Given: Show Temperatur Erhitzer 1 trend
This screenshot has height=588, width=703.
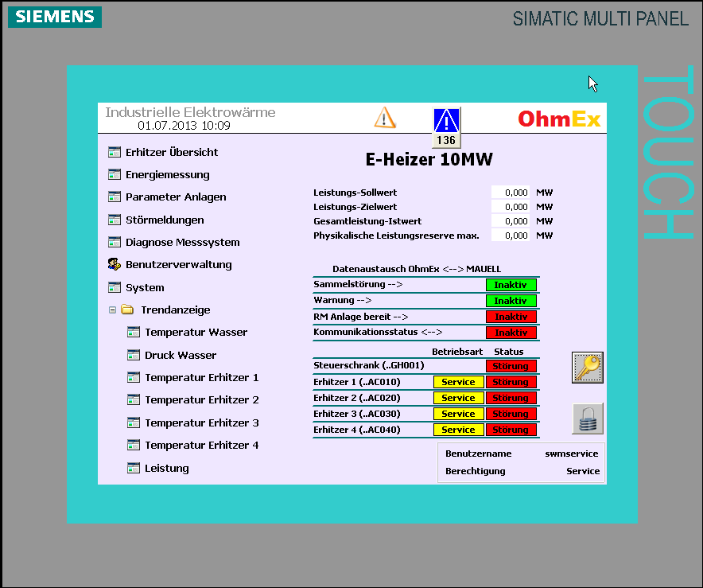Looking at the screenshot, I should [x=202, y=378].
